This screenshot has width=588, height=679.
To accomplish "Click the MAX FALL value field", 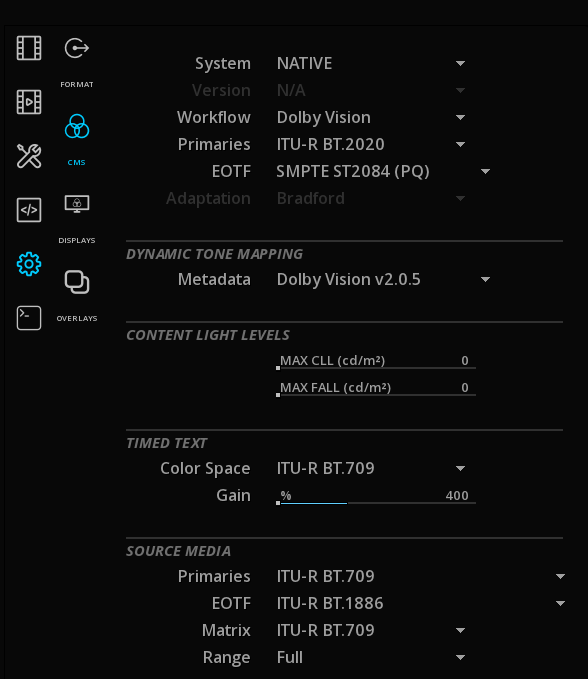I will [x=376, y=388].
